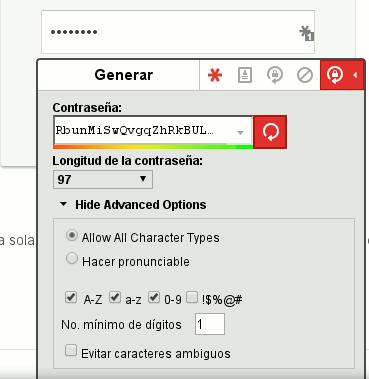Click the masked password field on page

tap(178, 32)
